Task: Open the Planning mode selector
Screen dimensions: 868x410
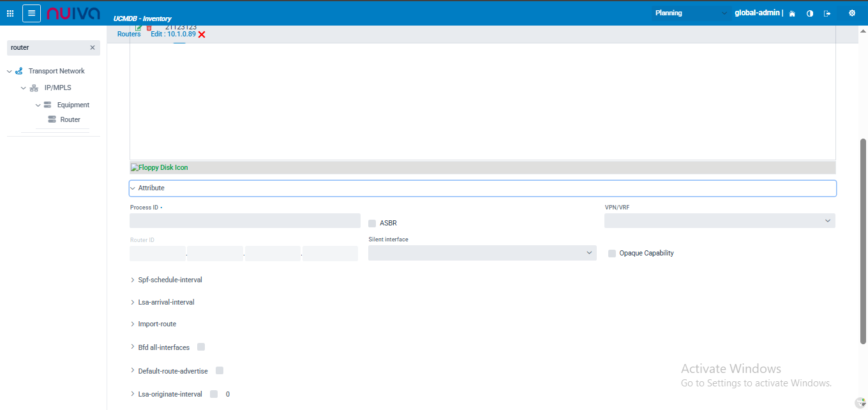Action: [691, 13]
